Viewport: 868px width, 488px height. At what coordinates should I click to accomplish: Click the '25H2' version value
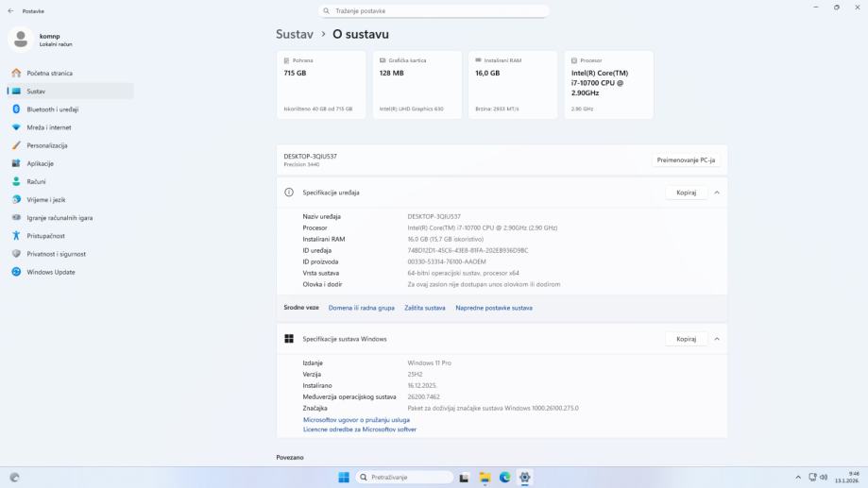(415, 374)
